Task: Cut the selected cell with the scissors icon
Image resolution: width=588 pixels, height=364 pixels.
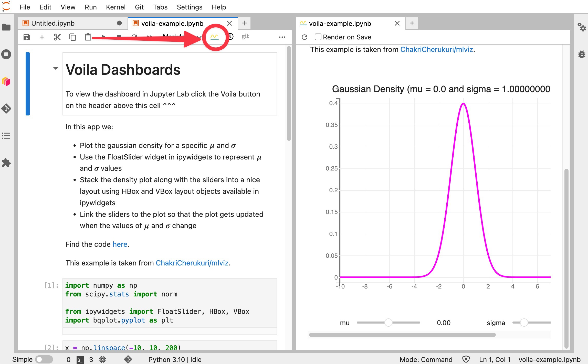Action: [x=57, y=37]
